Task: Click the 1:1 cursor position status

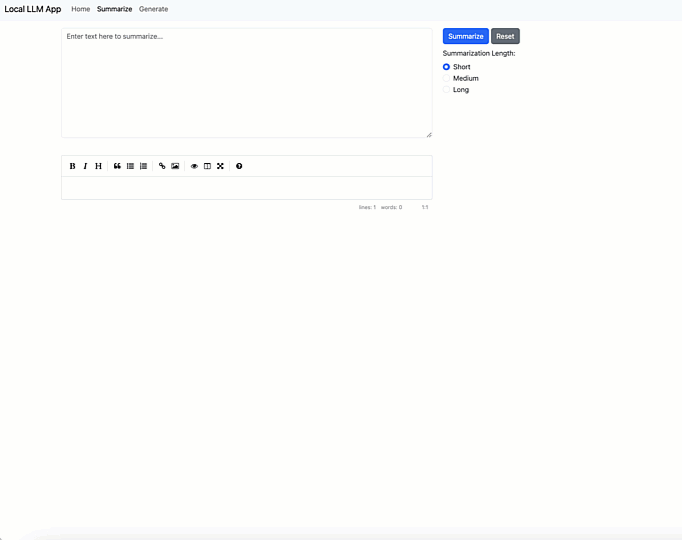Action: [425, 207]
